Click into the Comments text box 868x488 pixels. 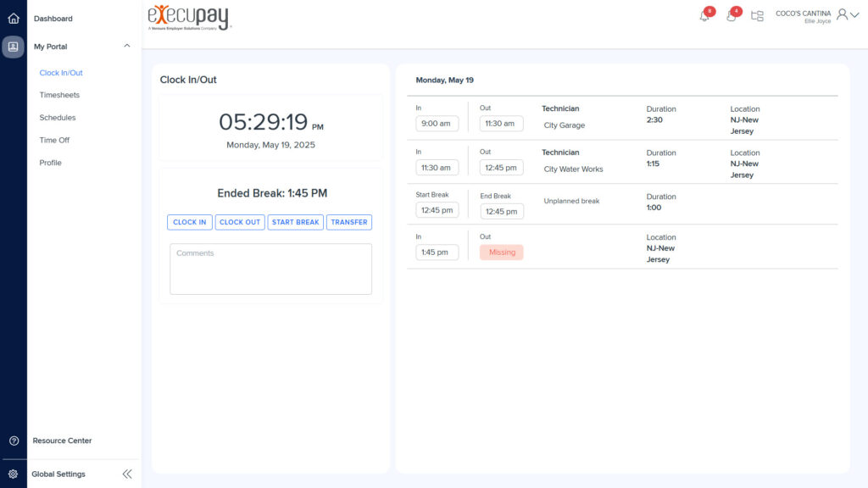270,269
